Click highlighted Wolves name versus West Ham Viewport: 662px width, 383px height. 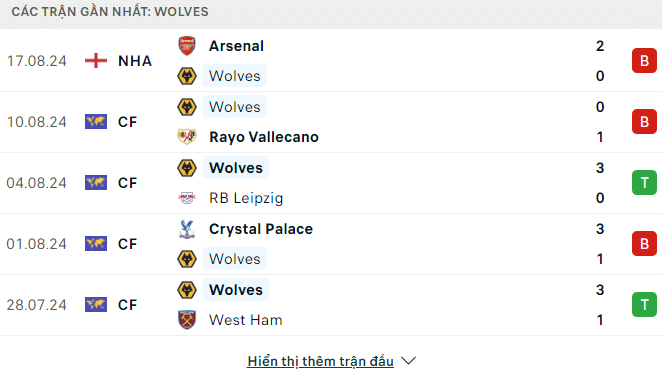pyautogui.click(x=236, y=290)
